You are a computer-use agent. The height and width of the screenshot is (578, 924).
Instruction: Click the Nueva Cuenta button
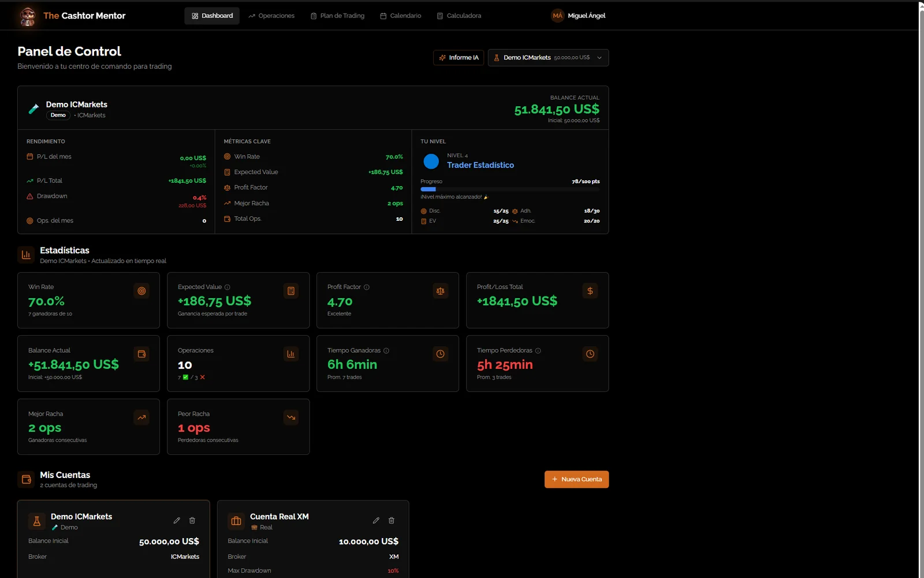point(576,479)
